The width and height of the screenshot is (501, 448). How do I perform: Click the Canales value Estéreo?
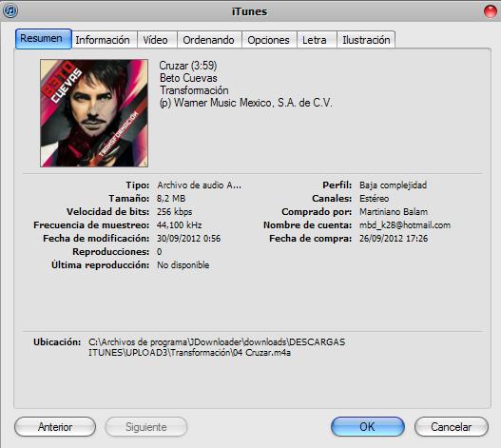click(x=374, y=199)
